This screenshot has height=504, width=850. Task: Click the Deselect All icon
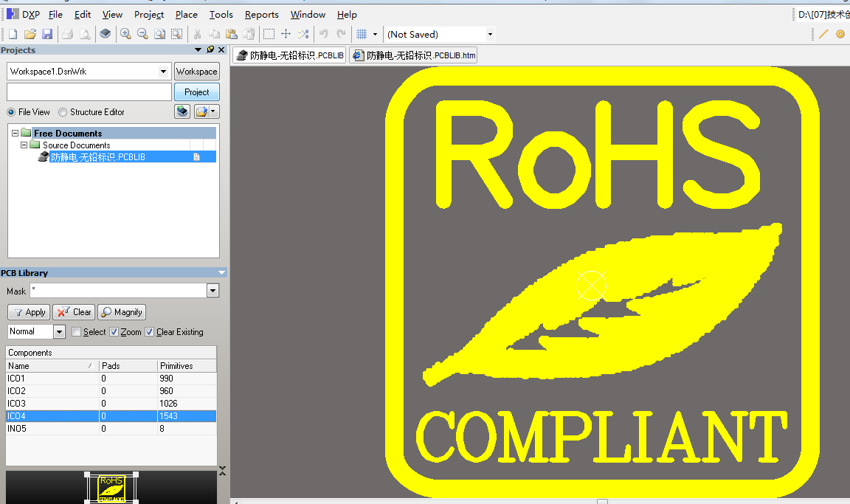pos(303,34)
